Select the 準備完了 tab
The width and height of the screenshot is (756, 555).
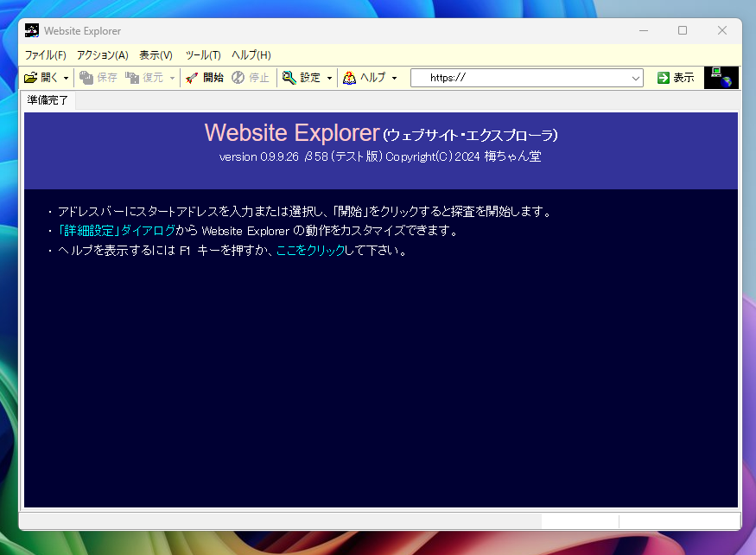48,99
